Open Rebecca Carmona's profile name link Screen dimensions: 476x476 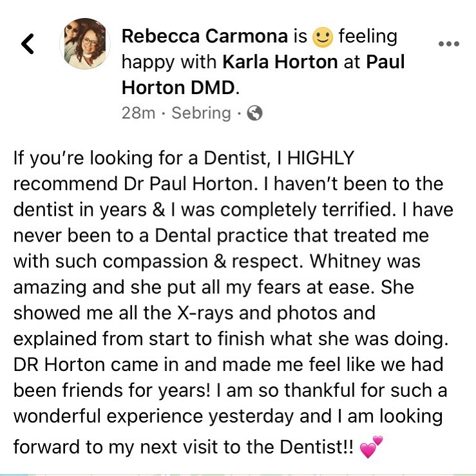(205, 37)
